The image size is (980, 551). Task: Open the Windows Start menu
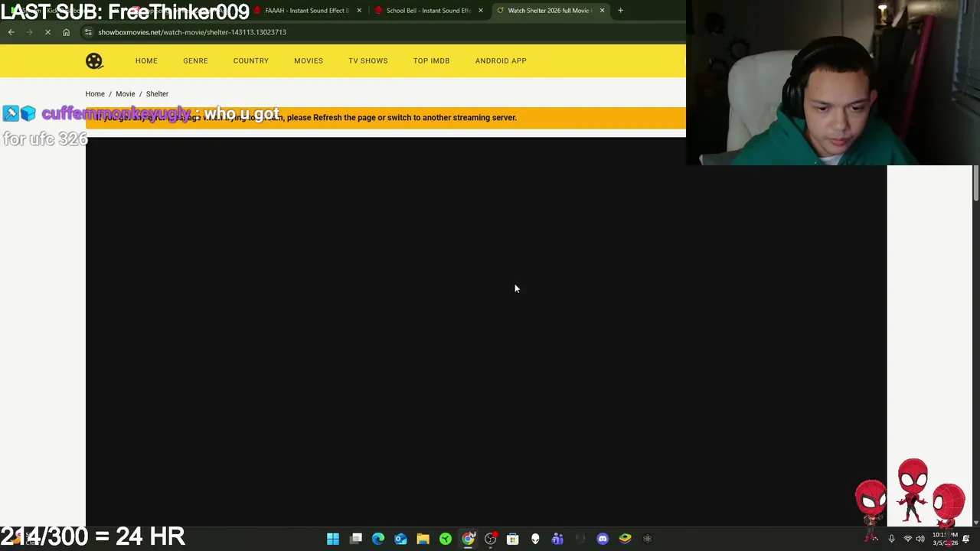333,539
